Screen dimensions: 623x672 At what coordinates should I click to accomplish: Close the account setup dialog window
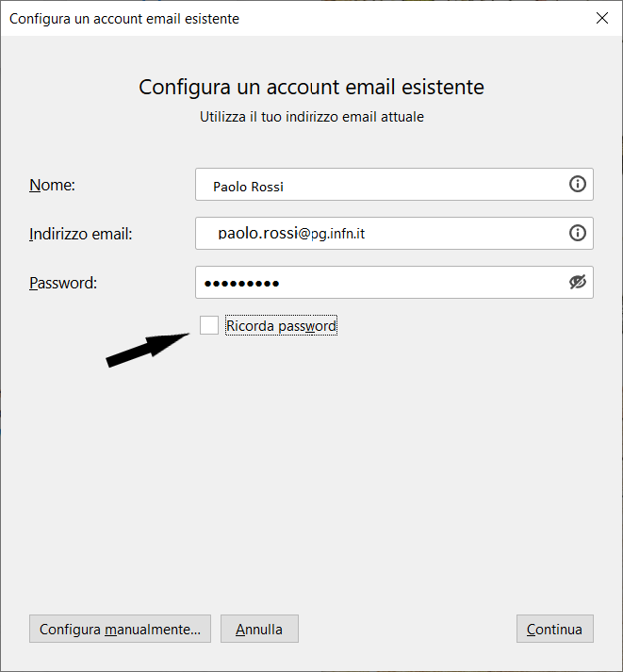coord(602,18)
